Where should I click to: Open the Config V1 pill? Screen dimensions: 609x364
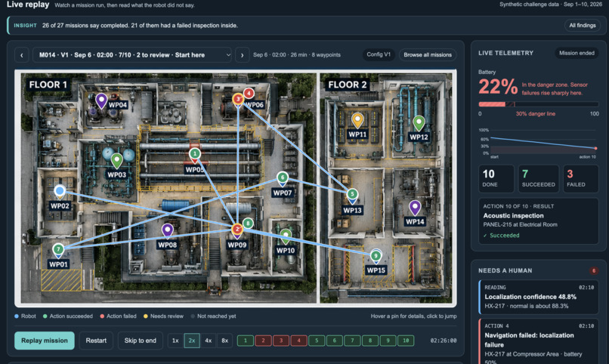click(379, 54)
